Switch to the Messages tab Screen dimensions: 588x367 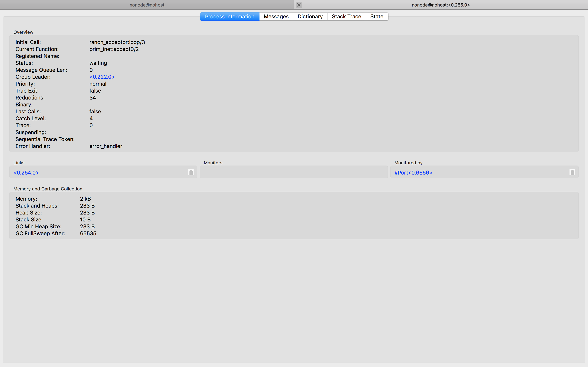(x=276, y=17)
